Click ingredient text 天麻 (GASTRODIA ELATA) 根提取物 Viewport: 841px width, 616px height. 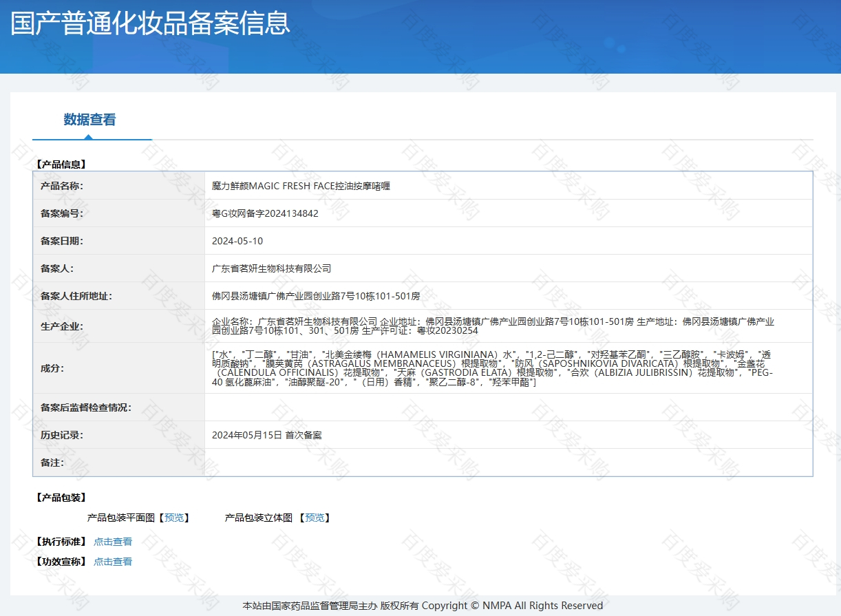click(x=473, y=372)
